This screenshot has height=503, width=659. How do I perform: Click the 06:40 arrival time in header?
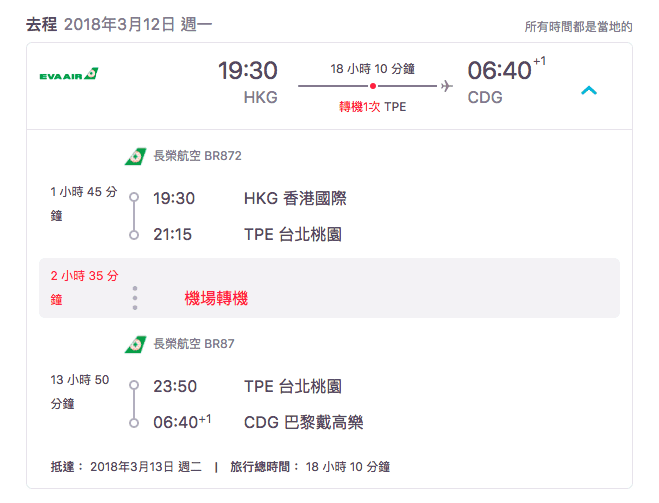coord(499,70)
